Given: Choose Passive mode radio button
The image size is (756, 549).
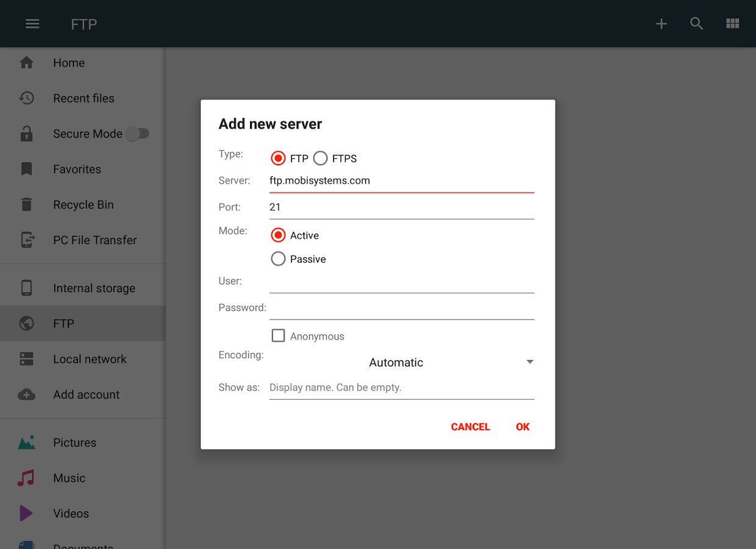Looking at the screenshot, I should point(279,259).
